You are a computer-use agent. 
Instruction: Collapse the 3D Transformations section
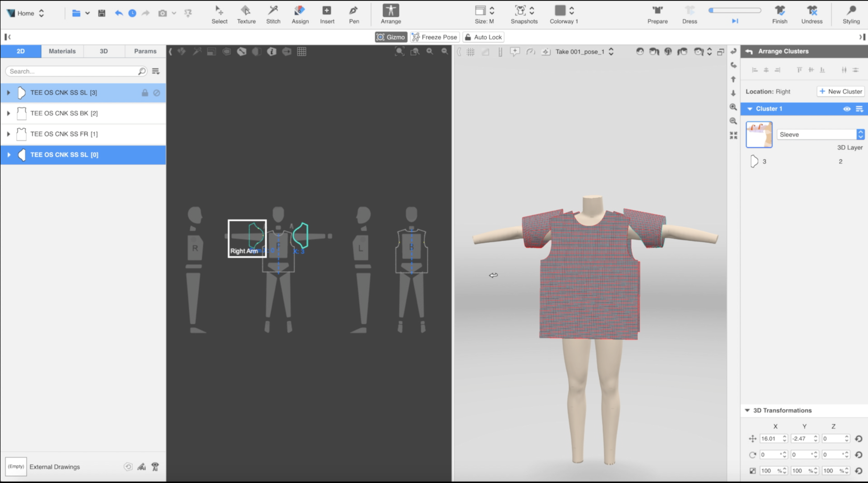[747, 410]
